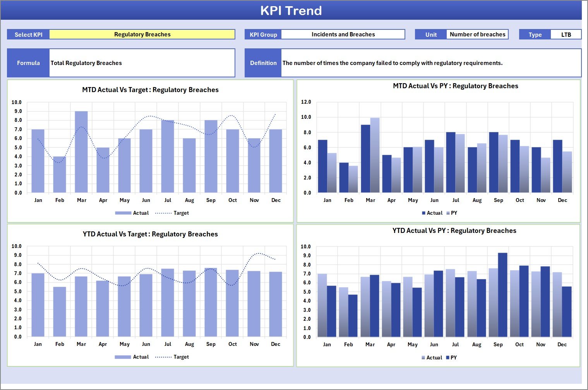Click the LTB type value cell
This screenshot has height=390, width=588.
566,34
